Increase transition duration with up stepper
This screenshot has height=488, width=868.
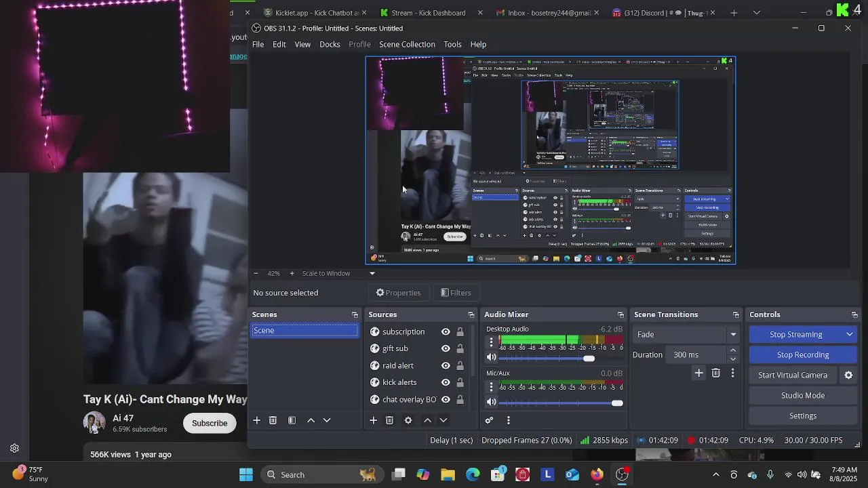point(733,350)
